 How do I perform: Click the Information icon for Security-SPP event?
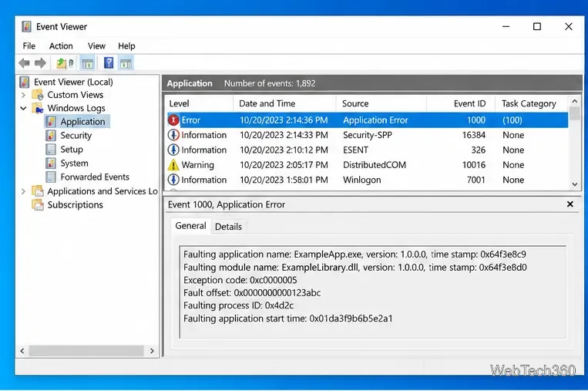(x=173, y=135)
